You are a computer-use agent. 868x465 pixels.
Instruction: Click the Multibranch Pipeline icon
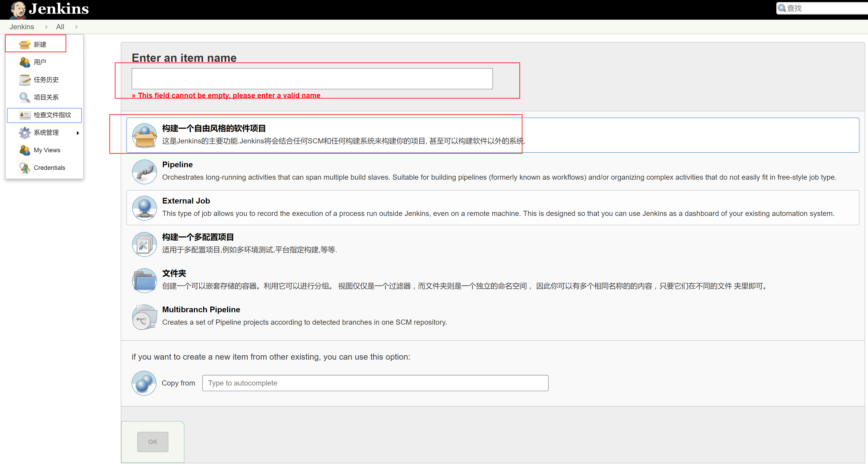pos(144,316)
